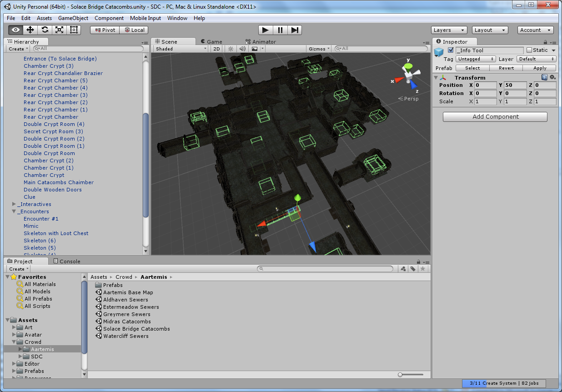
Task: Click the Prefab Revert button
Action: [x=506, y=68]
